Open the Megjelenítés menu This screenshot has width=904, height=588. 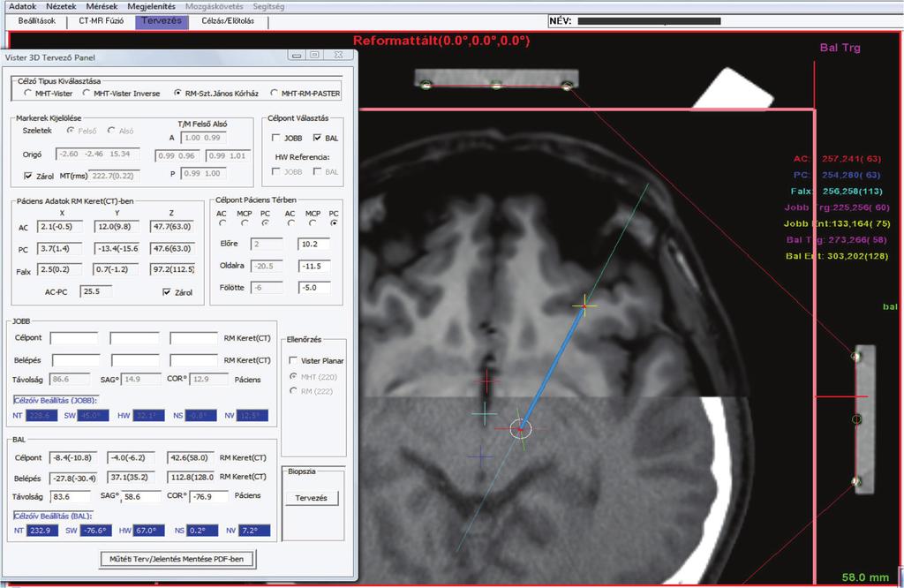[x=151, y=6]
